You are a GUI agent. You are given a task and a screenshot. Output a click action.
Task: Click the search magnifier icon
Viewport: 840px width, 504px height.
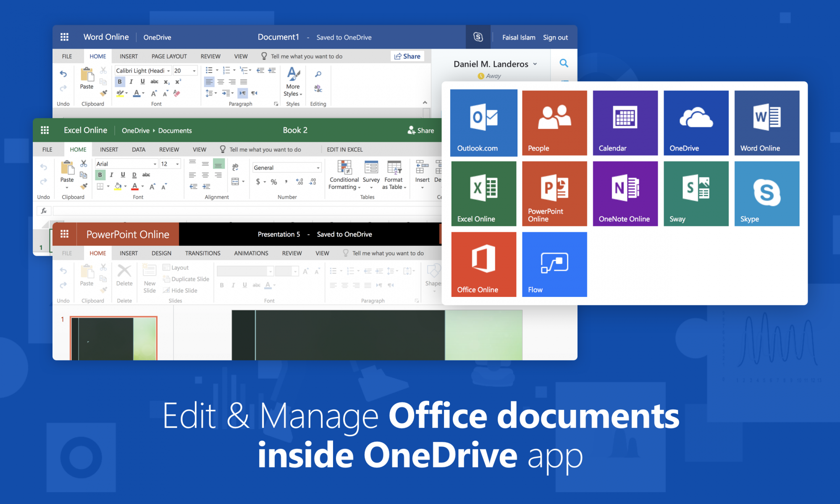tap(564, 63)
